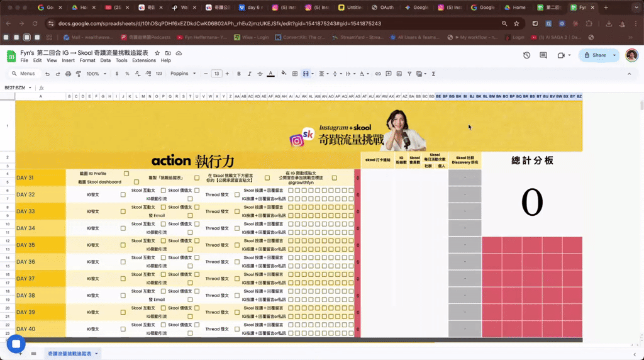Check the DAY 36 Skool 價值文 checkbox
The height and width of the screenshot is (360, 644).
pos(197,257)
